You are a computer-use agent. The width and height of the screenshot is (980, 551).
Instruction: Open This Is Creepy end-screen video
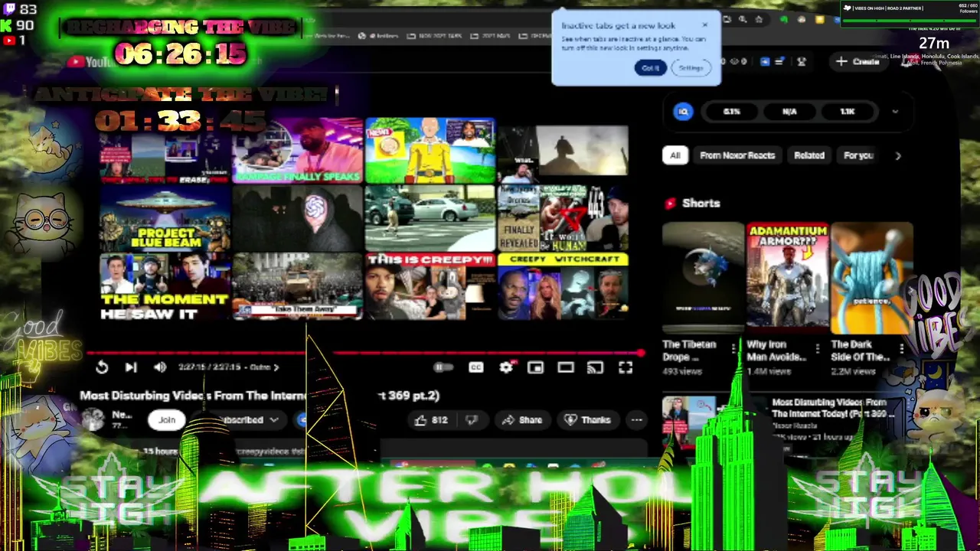click(430, 286)
